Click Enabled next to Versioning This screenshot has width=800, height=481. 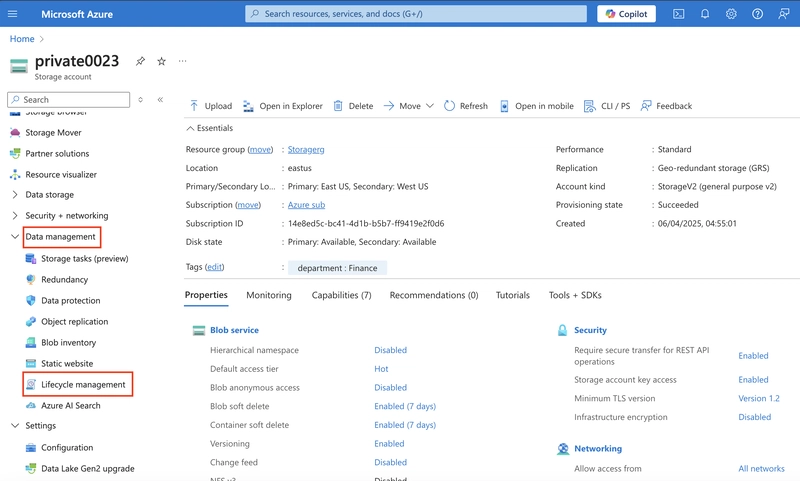[x=389, y=444]
